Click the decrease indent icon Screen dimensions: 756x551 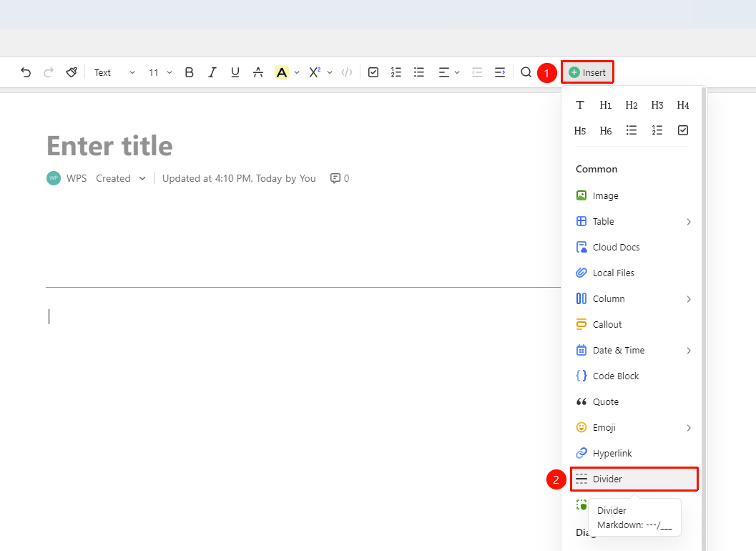(x=477, y=72)
